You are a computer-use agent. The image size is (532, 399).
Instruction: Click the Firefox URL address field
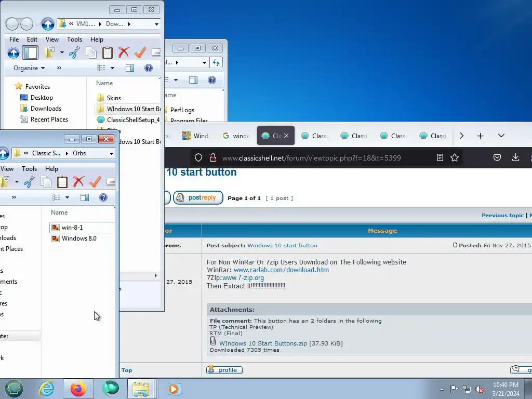click(x=311, y=158)
